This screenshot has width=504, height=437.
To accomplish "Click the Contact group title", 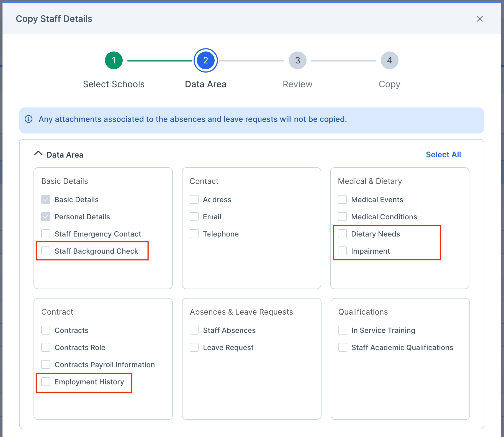I will (204, 181).
